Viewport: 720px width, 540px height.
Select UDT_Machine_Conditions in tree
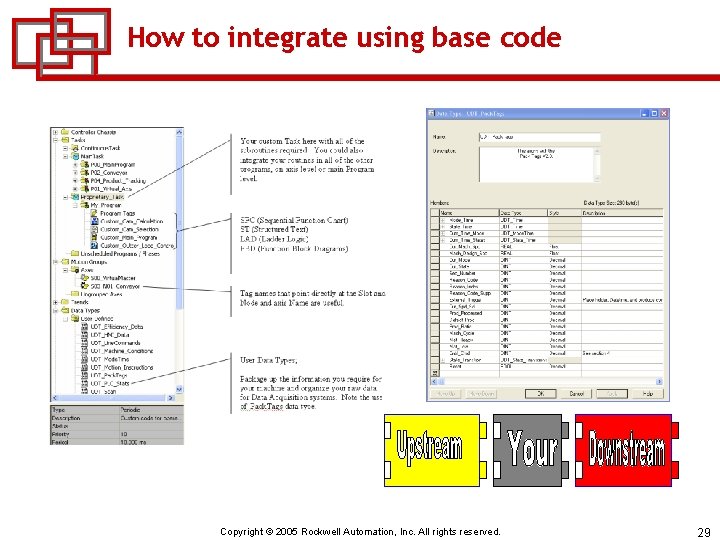point(122,351)
